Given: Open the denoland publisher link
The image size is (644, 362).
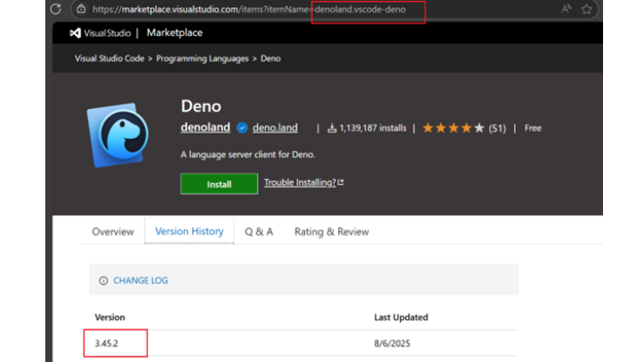Looking at the screenshot, I should (x=205, y=127).
